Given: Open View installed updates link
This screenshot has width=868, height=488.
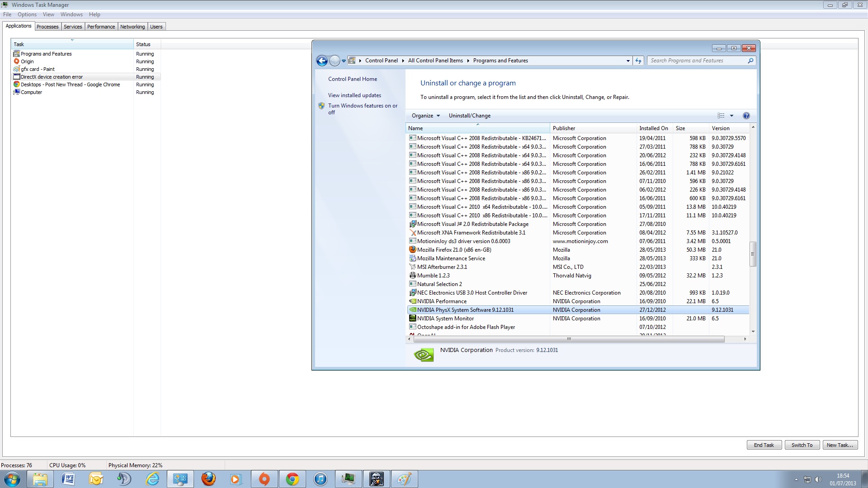Looking at the screenshot, I should 354,95.
